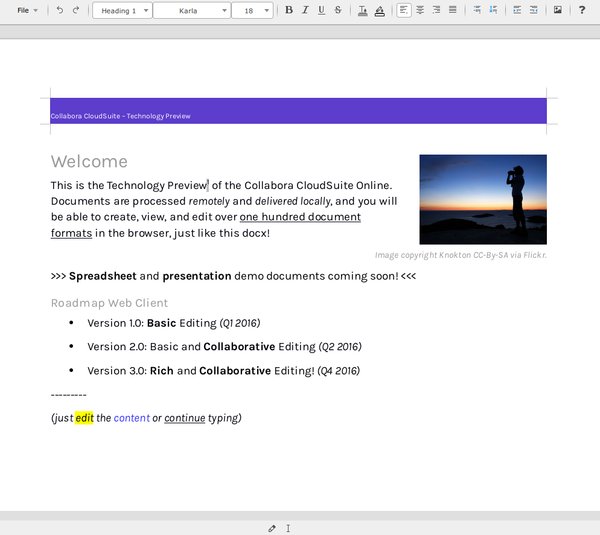
Task: Click the dashed separator line text
Action: click(68, 395)
